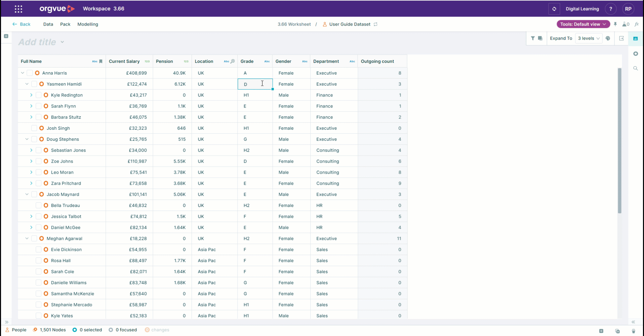Image resolution: width=644 pixels, height=336 pixels.
Task: Tick the Stephanie Mercado checkbox
Action: (x=39, y=304)
